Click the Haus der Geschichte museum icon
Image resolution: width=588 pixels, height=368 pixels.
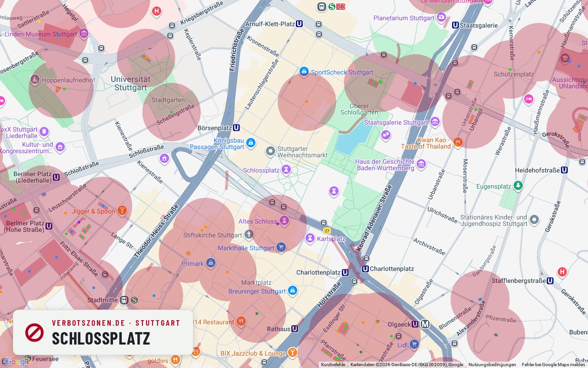tap(421, 164)
